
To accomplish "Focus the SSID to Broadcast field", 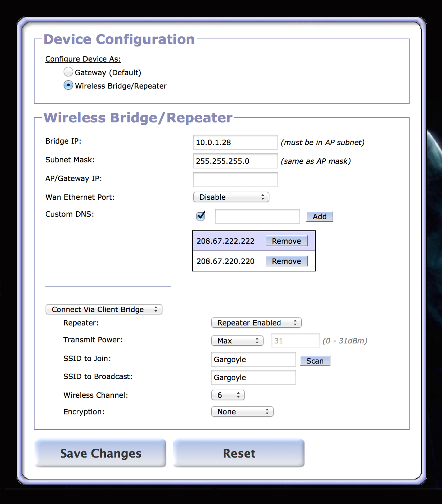I will [253, 377].
